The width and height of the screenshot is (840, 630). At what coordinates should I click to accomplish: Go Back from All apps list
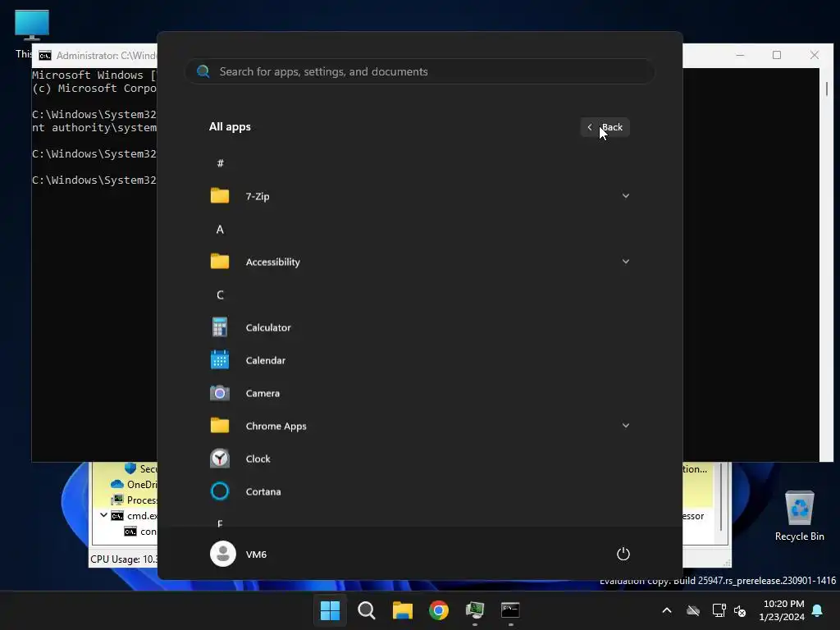(x=605, y=127)
